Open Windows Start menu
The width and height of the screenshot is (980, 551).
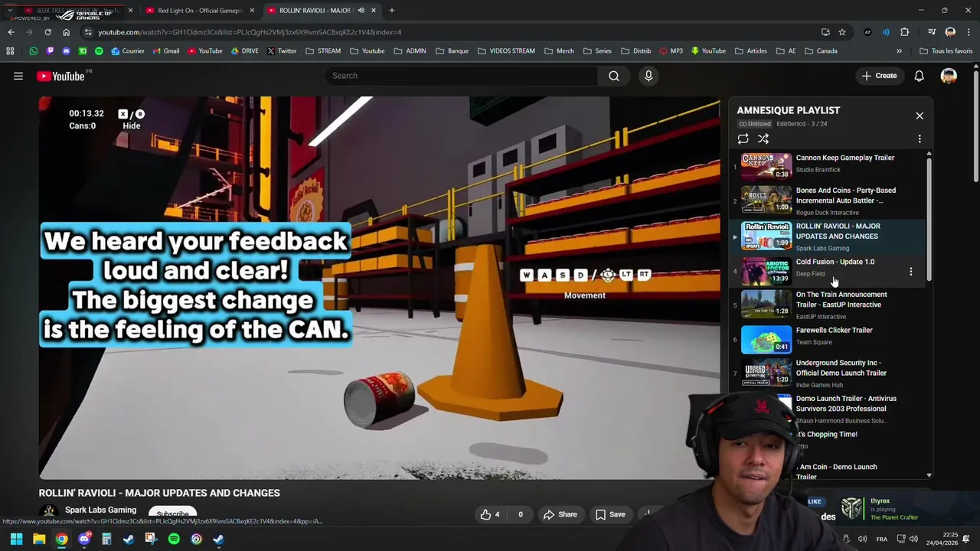click(x=16, y=540)
